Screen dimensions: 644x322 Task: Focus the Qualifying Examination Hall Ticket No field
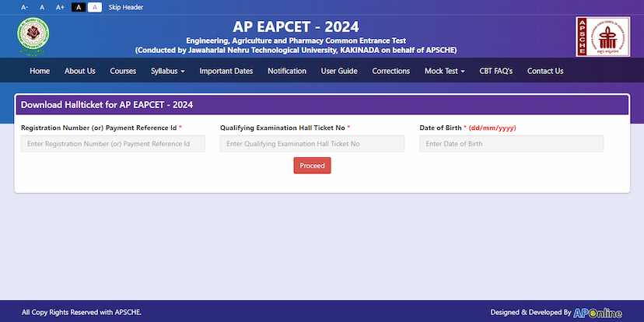coord(312,144)
